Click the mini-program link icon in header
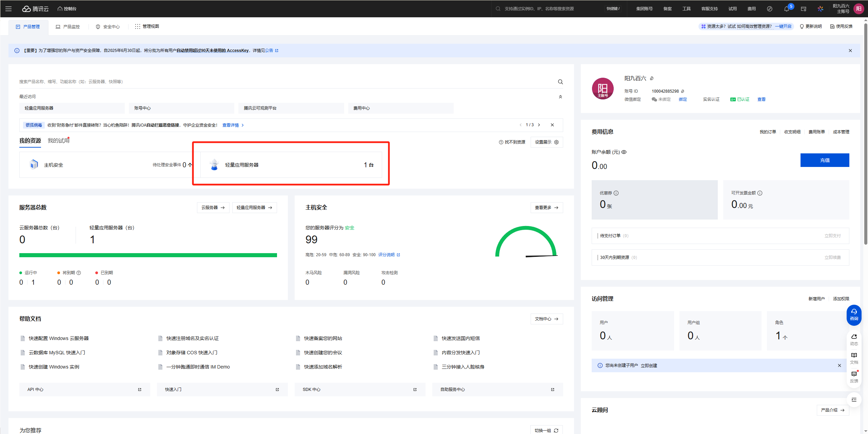Screen dimensions: 868x434 (x=769, y=9)
